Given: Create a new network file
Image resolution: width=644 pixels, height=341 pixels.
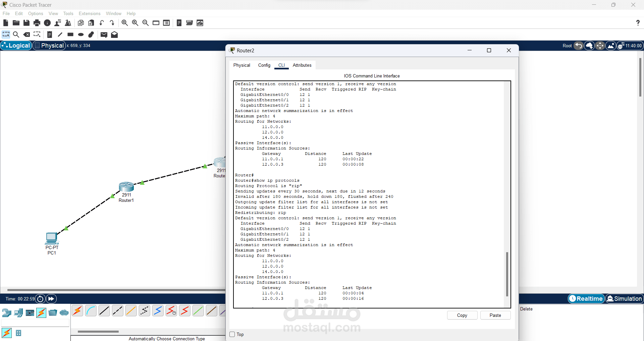Looking at the screenshot, I should tap(5, 23).
